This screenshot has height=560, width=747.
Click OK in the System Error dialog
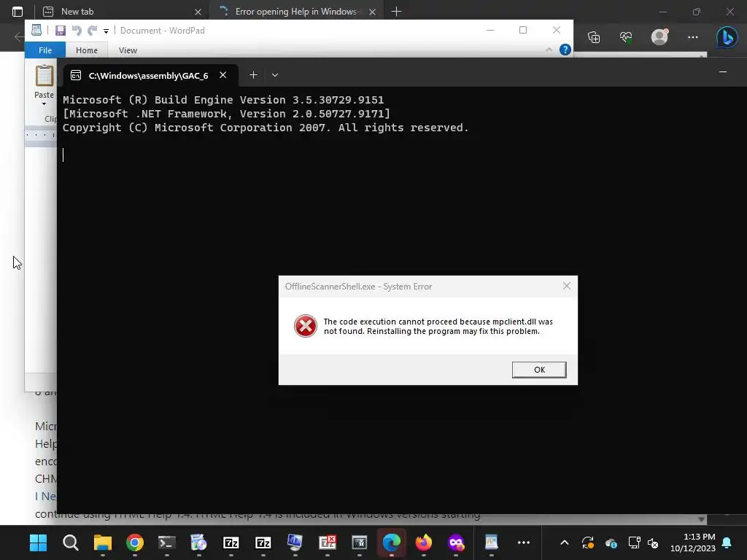click(x=539, y=370)
